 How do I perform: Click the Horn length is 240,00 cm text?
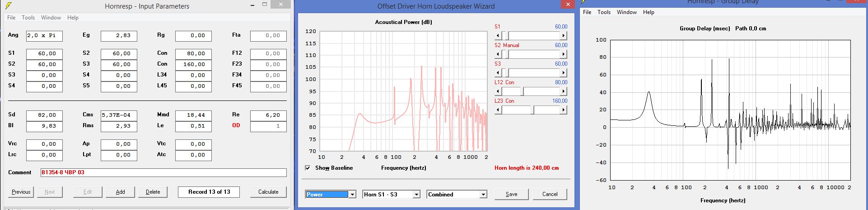(x=527, y=168)
